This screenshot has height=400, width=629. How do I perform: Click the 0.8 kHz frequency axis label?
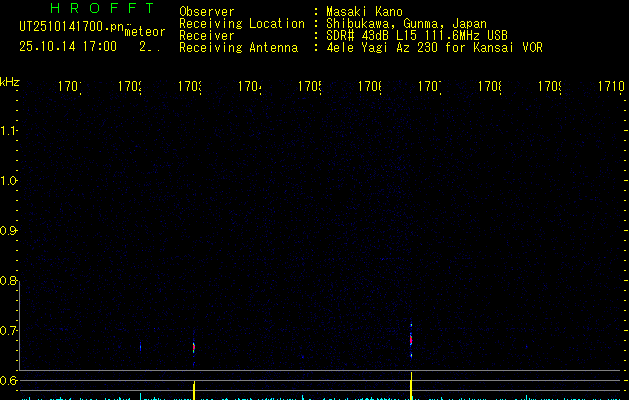point(10,281)
